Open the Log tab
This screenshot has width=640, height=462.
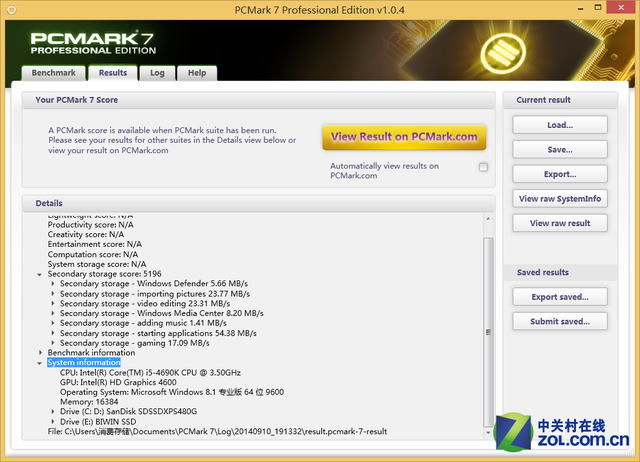tap(157, 73)
